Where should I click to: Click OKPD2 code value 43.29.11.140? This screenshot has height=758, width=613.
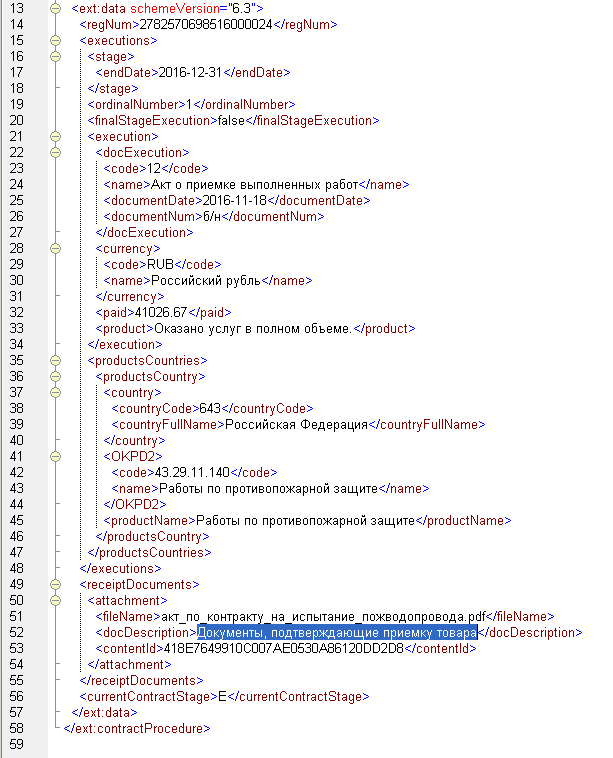(x=192, y=472)
